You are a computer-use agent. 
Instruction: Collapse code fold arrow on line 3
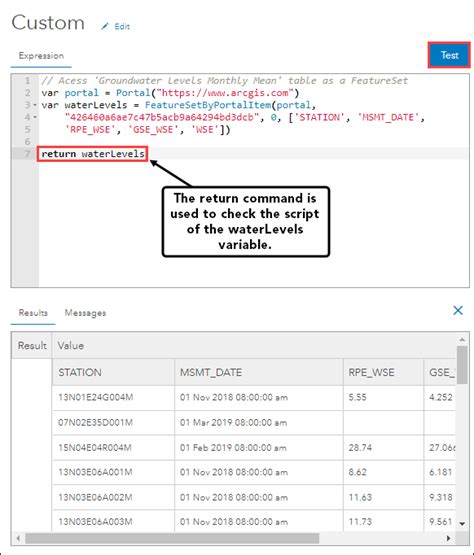point(35,105)
